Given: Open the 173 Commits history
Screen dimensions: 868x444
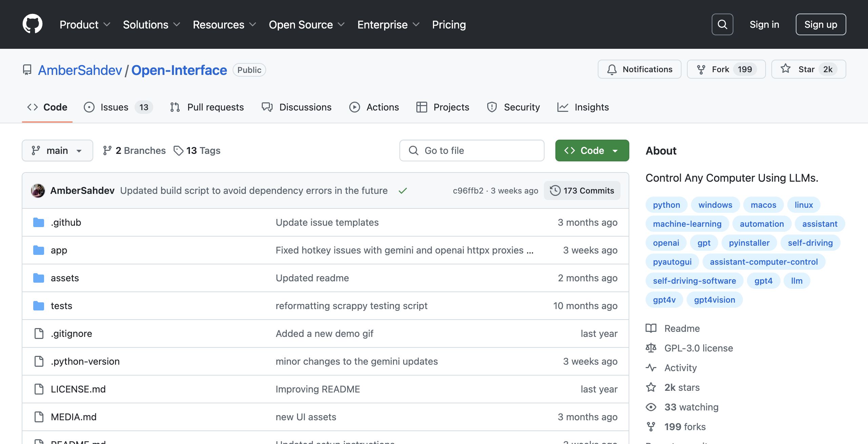Looking at the screenshot, I should (582, 190).
